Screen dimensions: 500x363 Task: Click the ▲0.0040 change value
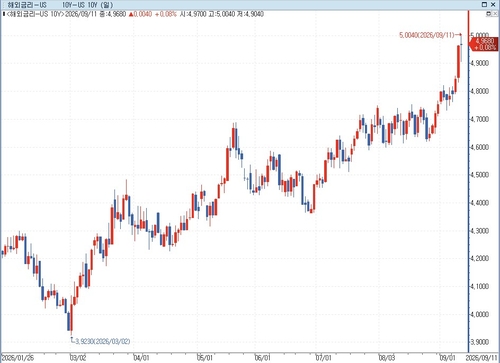(x=140, y=14)
